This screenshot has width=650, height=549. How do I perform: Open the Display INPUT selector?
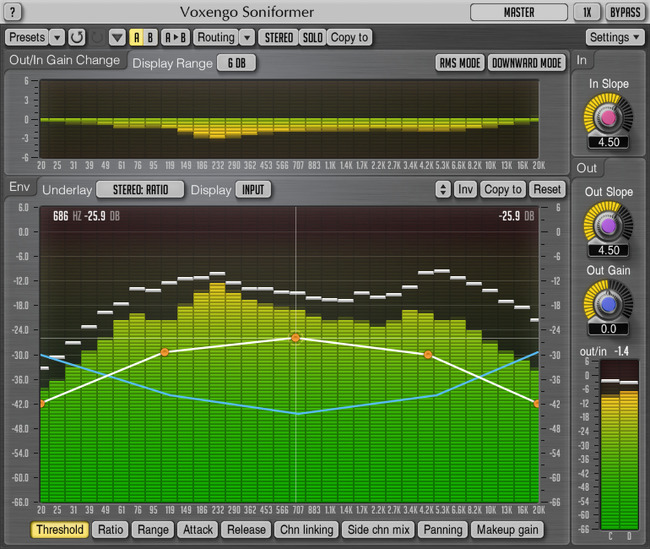(x=253, y=189)
